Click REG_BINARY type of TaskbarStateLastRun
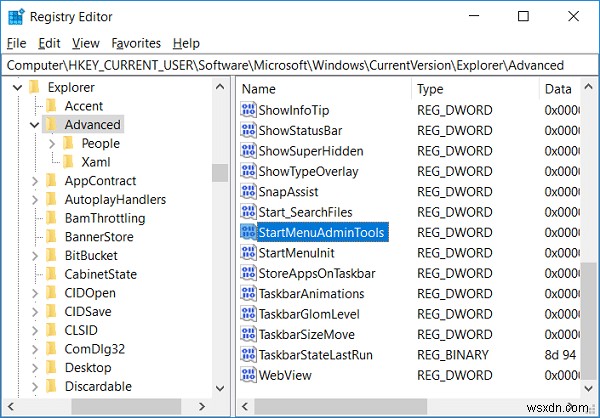 [453, 355]
